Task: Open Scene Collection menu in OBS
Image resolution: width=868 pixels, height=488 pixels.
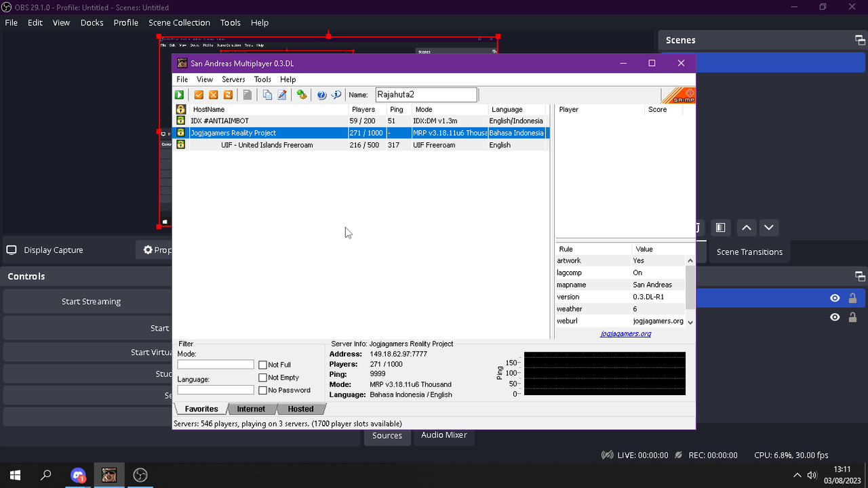Action: coord(179,22)
